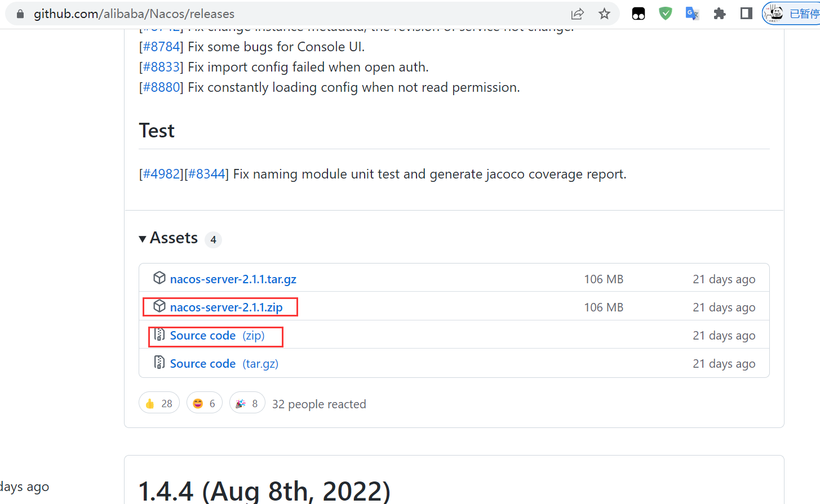Click the hooray reaction with 8
Screen dimensions: 820x504
point(247,403)
